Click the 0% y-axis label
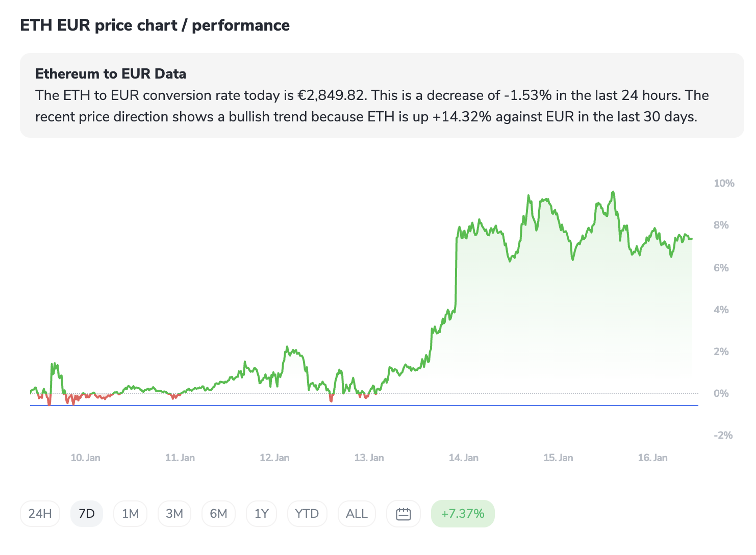756x555 pixels. pos(721,393)
